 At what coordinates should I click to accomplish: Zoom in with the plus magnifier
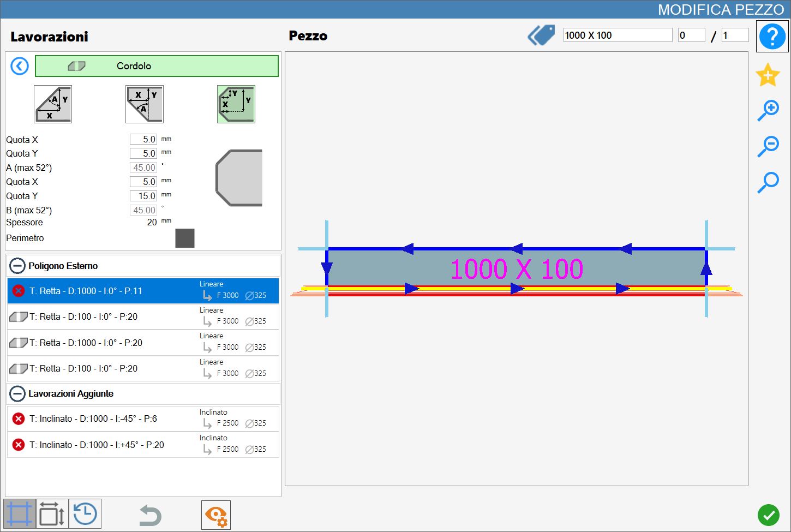768,111
